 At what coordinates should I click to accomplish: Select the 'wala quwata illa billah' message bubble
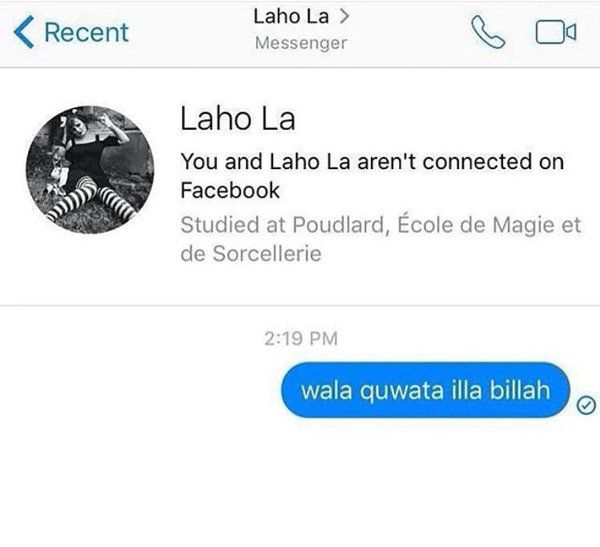[425, 390]
